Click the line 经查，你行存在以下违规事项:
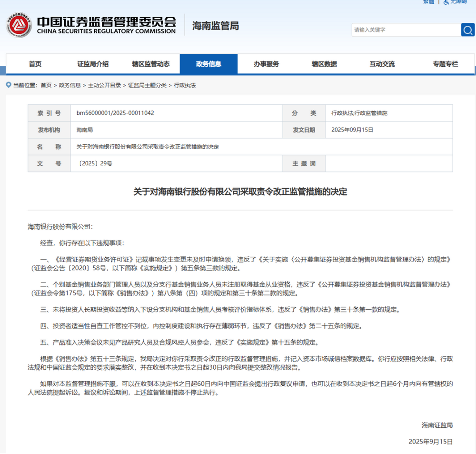This screenshot has width=476, height=454. (82, 243)
